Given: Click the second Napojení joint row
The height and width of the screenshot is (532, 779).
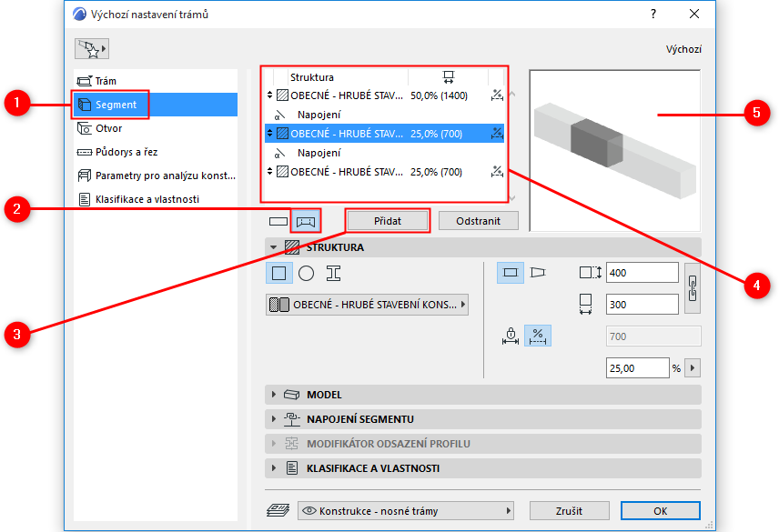Looking at the screenshot, I should click(384, 153).
